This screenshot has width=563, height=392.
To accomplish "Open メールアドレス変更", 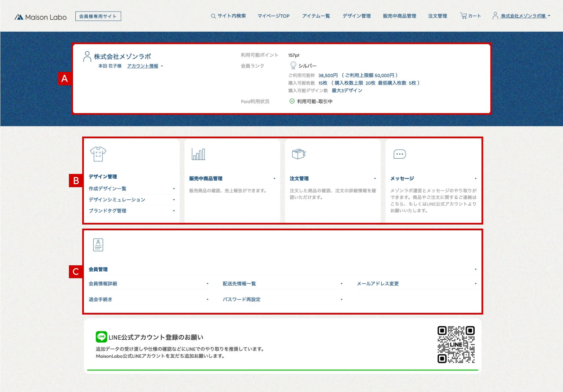I will click(x=378, y=284).
